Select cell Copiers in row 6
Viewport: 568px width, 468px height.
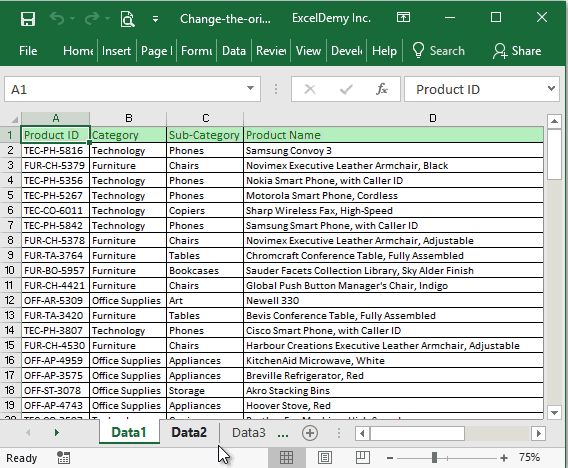click(205, 211)
